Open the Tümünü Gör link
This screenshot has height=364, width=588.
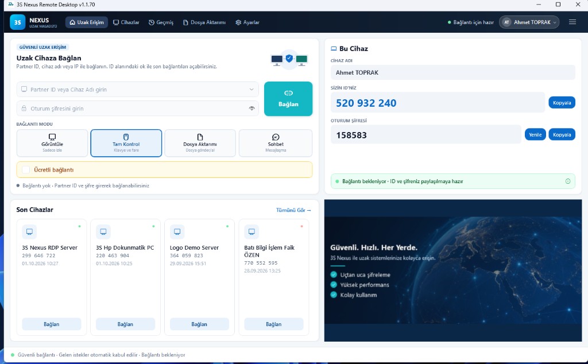293,210
